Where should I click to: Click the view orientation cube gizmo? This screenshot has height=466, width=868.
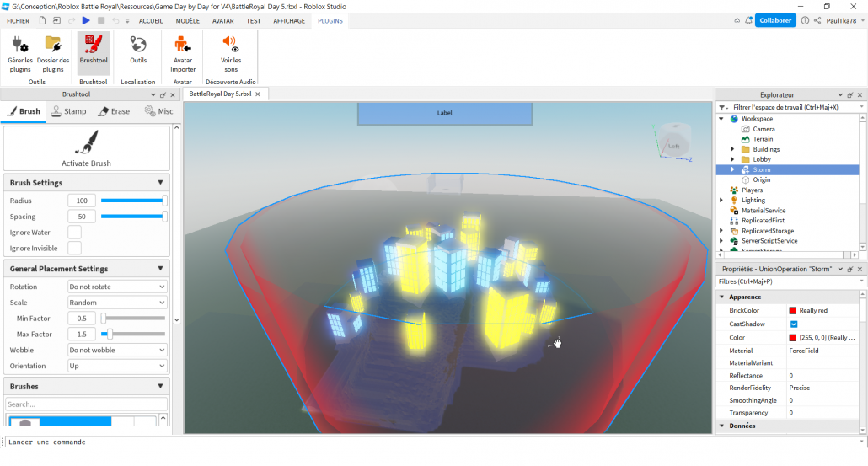coord(675,142)
